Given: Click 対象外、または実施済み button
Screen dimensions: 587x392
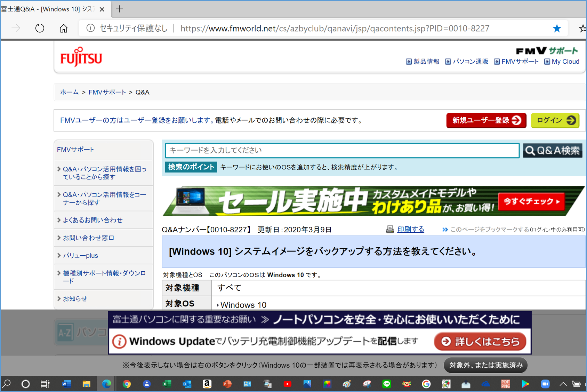Looking at the screenshot, I should tap(486, 365).
